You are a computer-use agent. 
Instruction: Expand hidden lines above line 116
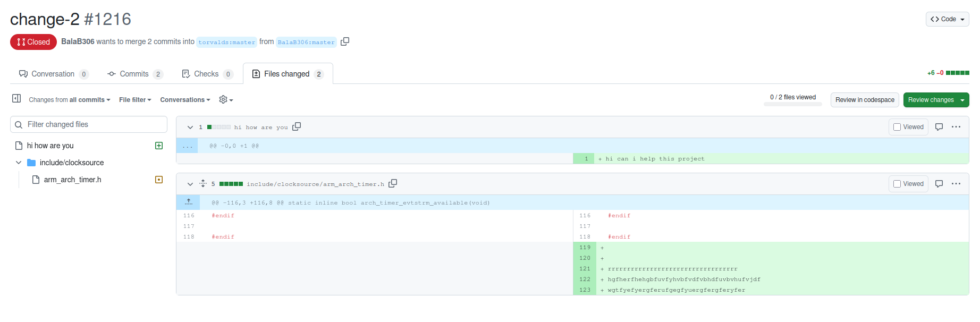(x=189, y=202)
